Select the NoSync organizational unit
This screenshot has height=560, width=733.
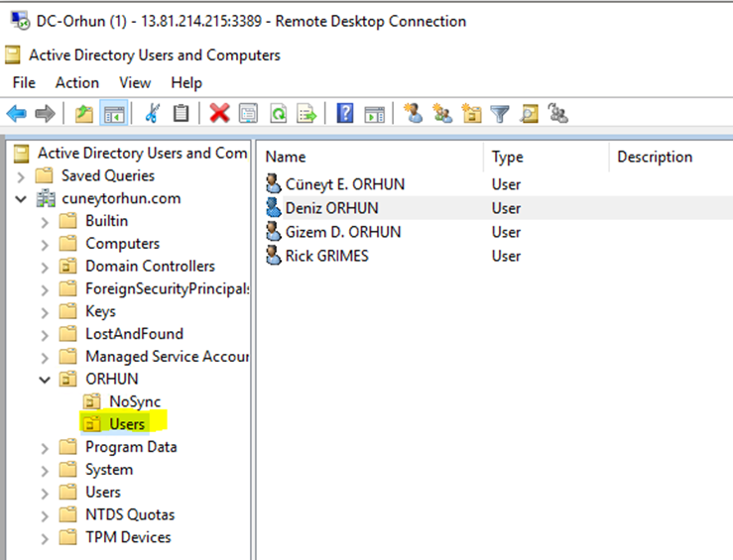coord(135,401)
